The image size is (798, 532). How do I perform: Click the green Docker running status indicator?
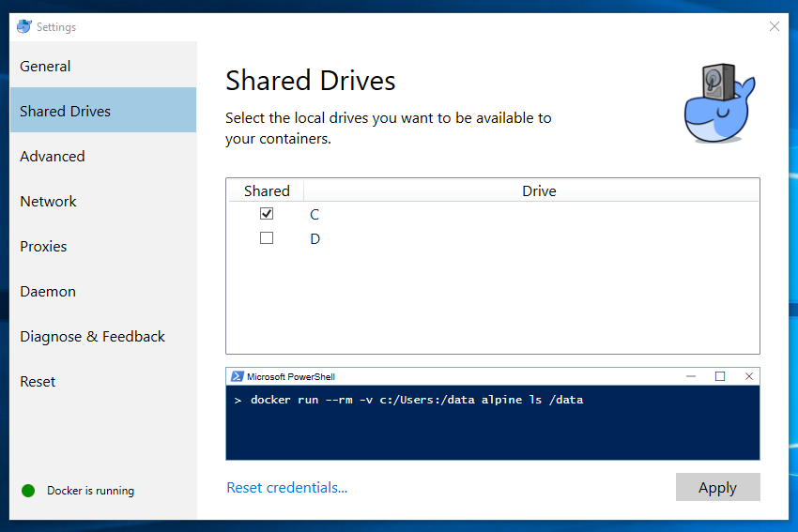pos(28,491)
